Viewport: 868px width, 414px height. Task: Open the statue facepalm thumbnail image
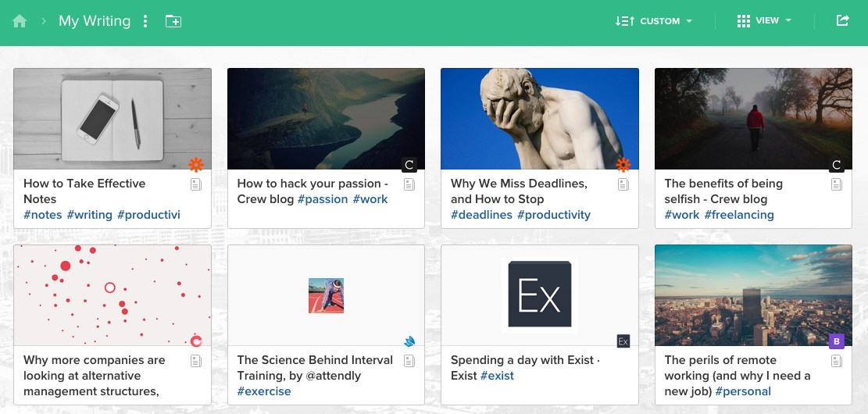tap(539, 119)
